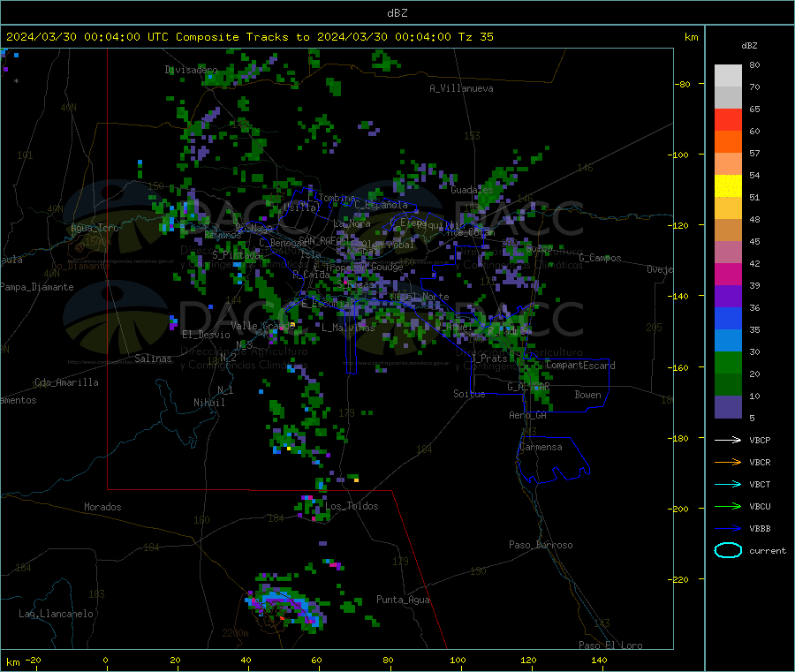Select the yellow 54 dBZ color swatch
Screen dimensions: 795x672
pyautogui.click(x=728, y=186)
